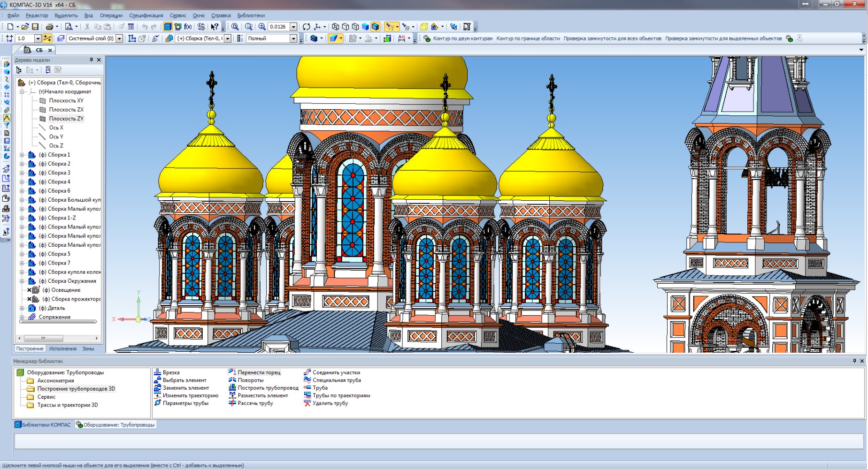Click Контур по границе области
Viewport: 868px width, 469px height.
528,38
